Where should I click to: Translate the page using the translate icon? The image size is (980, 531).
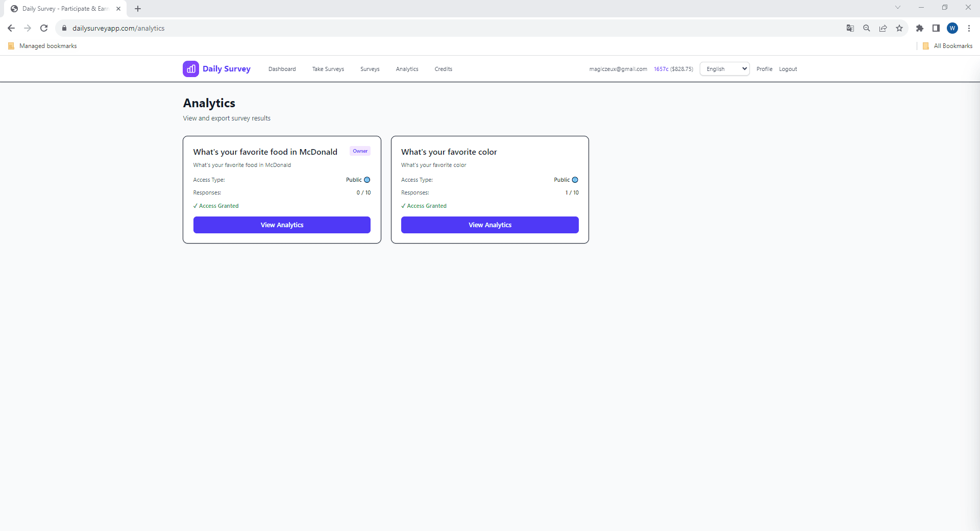pos(850,28)
